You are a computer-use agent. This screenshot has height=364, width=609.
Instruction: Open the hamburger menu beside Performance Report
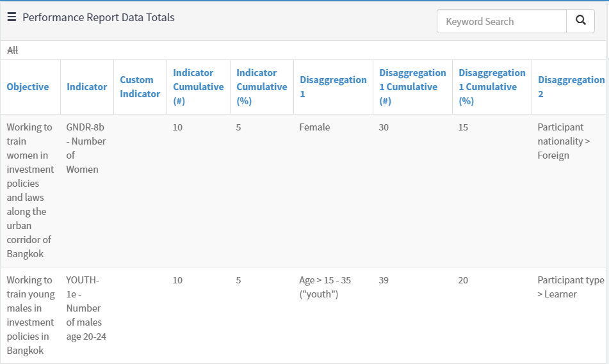tap(12, 17)
